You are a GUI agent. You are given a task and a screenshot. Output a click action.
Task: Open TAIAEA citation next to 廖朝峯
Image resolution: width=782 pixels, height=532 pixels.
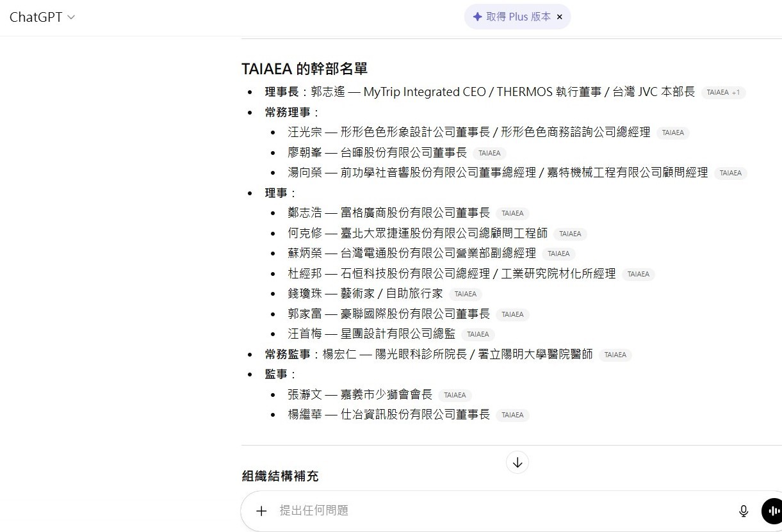click(x=489, y=153)
